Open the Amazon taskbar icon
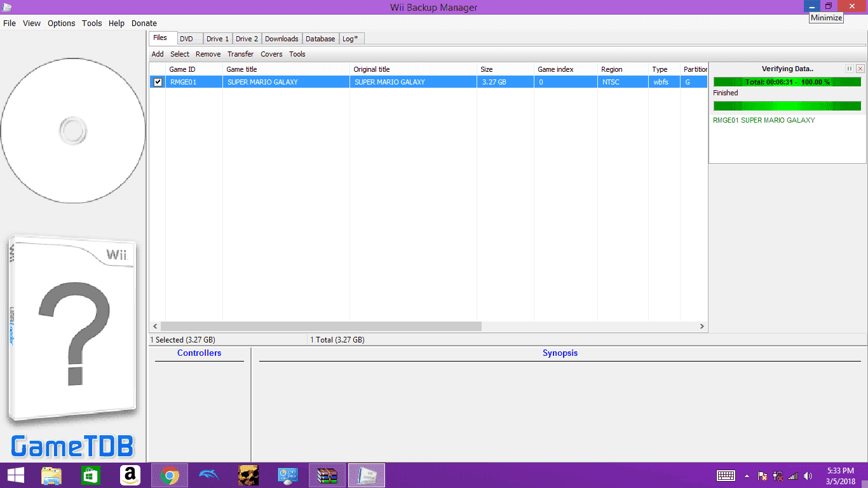The height and width of the screenshot is (488, 868). [x=130, y=475]
